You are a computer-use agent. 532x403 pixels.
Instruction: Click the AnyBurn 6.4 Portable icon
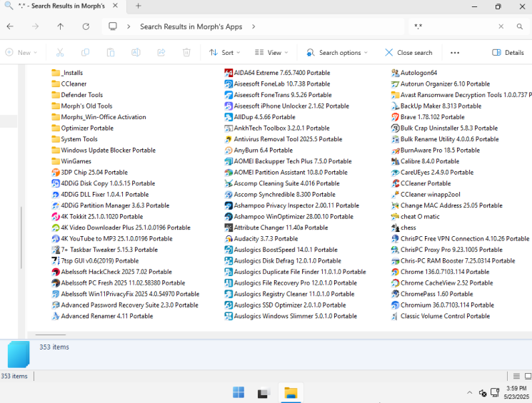click(229, 151)
